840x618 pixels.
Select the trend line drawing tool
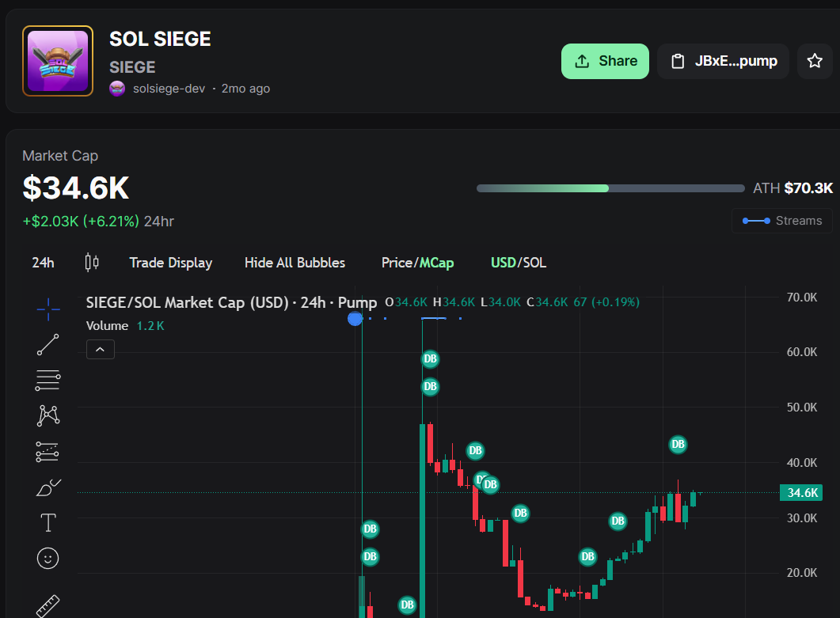tap(48, 345)
